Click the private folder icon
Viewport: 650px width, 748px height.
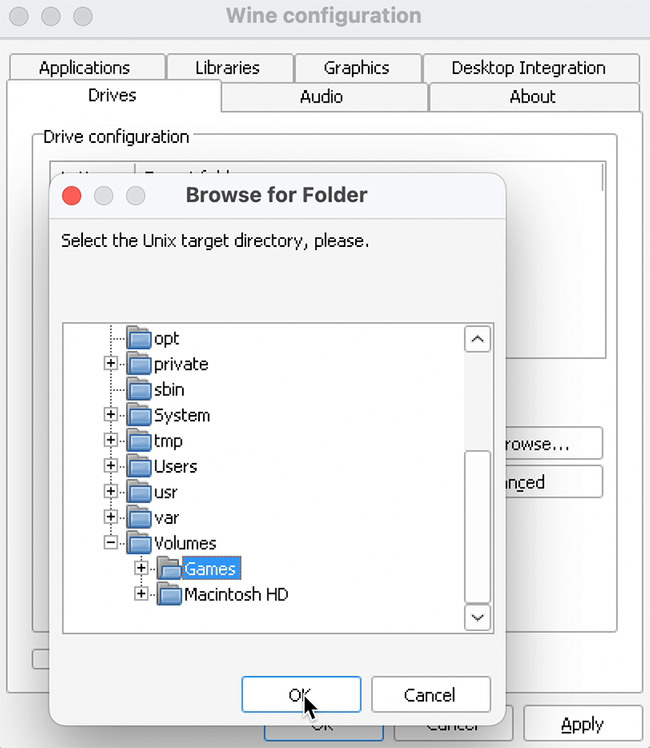[x=139, y=364]
